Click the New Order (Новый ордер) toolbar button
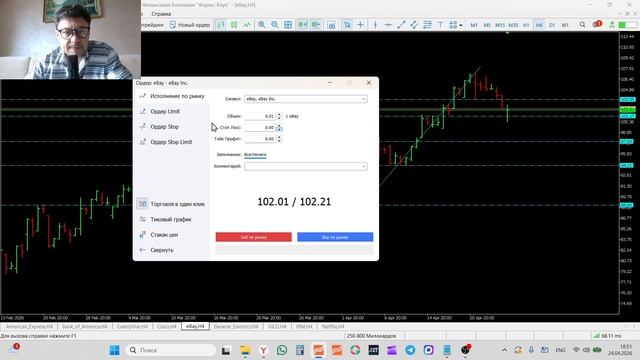This screenshot has width=640, height=360. click(x=190, y=25)
